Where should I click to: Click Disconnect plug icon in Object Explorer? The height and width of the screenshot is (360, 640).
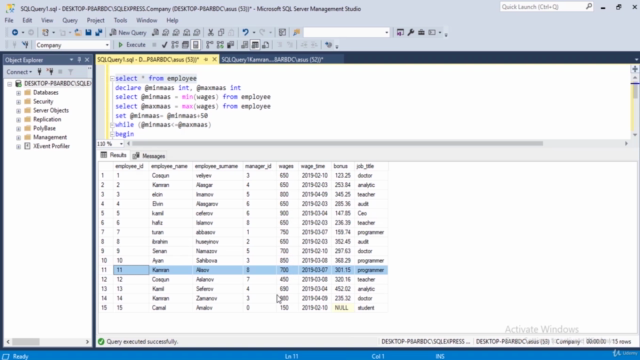(x=50, y=72)
